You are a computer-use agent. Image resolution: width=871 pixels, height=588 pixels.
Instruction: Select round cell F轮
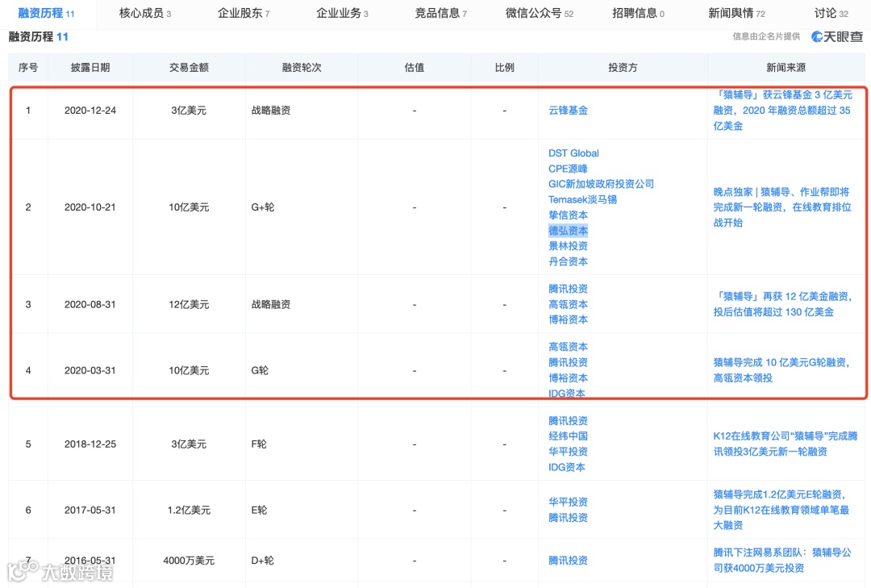click(259, 444)
